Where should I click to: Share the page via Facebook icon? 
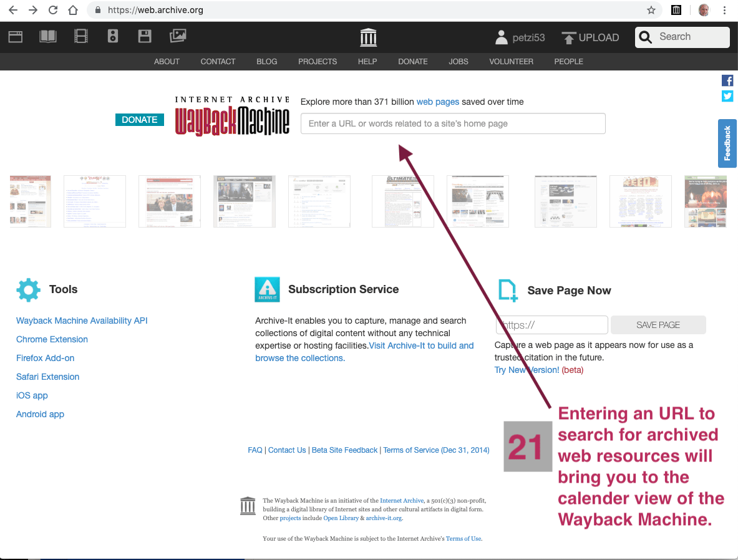727,80
